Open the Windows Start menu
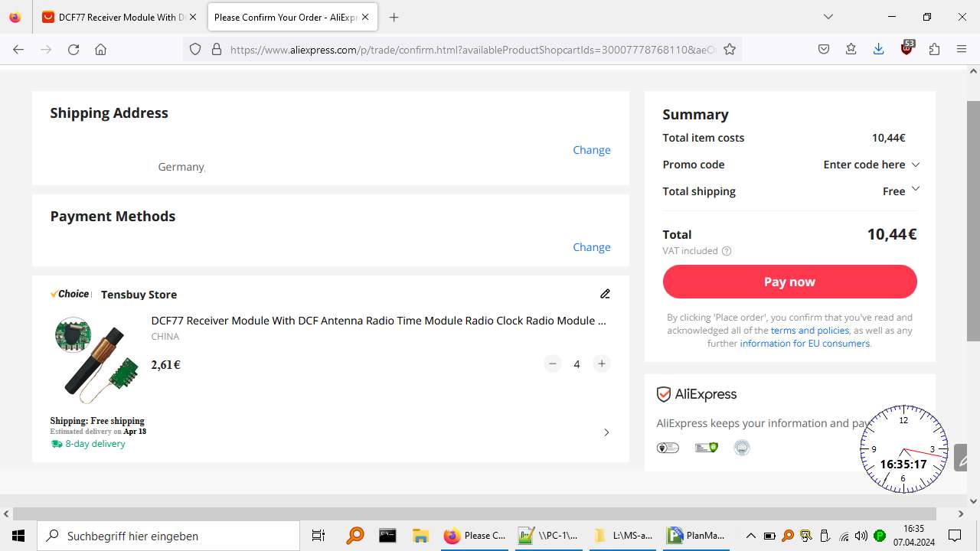Image resolution: width=980 pixels, height=551 pixels. tap(18, 536)
